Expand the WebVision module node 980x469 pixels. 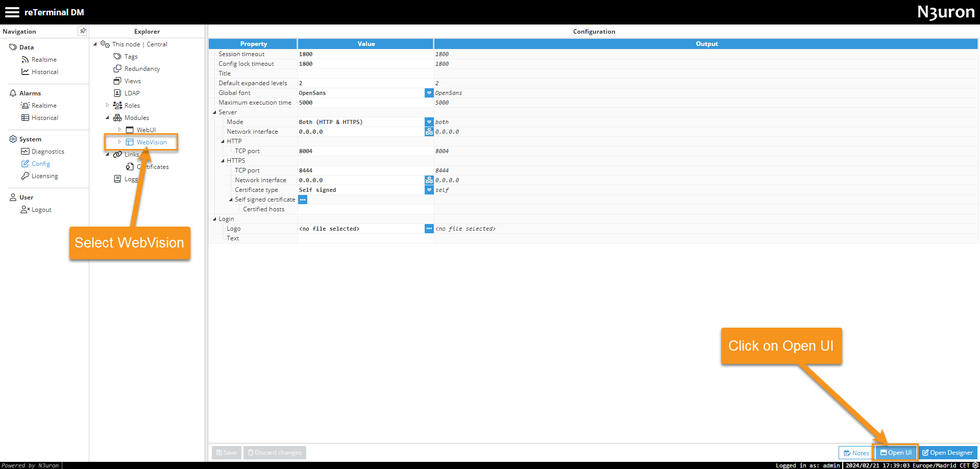pyautogui.click(x=119, y=142)
